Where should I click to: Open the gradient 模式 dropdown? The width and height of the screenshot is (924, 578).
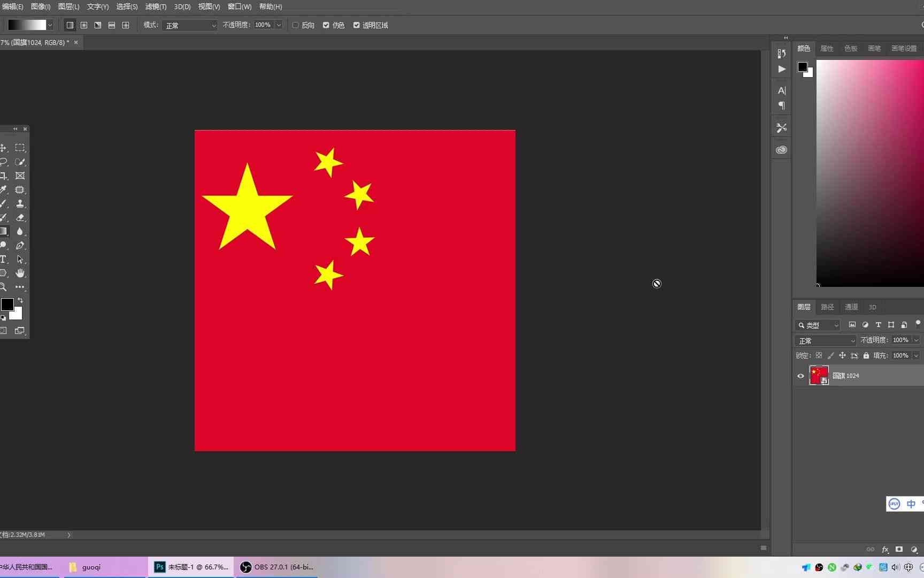point(189,25)
